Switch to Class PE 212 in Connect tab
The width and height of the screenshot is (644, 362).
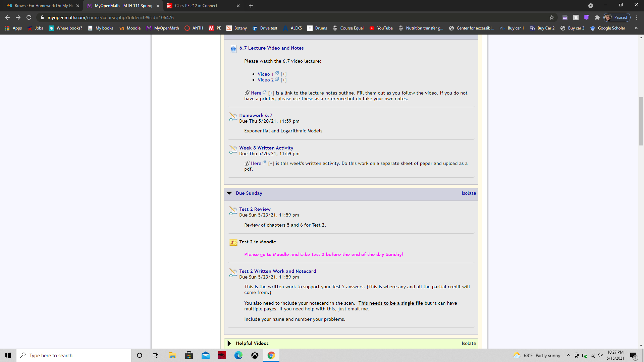click(x=196, y=6)
